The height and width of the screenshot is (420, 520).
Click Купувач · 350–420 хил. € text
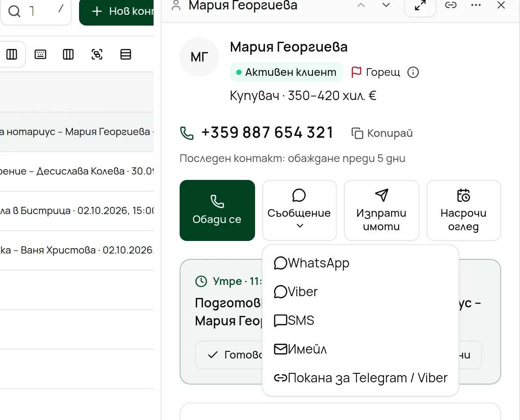[303, 96]
